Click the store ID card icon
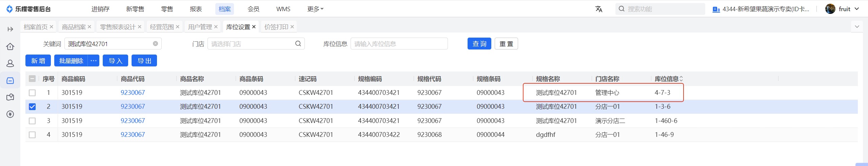The height and width of the screenshot is (166, 868). 716,9
